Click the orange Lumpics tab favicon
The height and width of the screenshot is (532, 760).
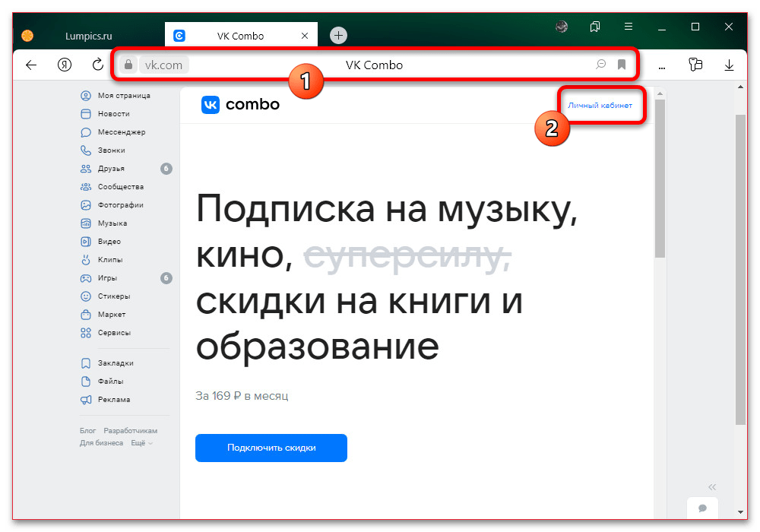[27, 36]
